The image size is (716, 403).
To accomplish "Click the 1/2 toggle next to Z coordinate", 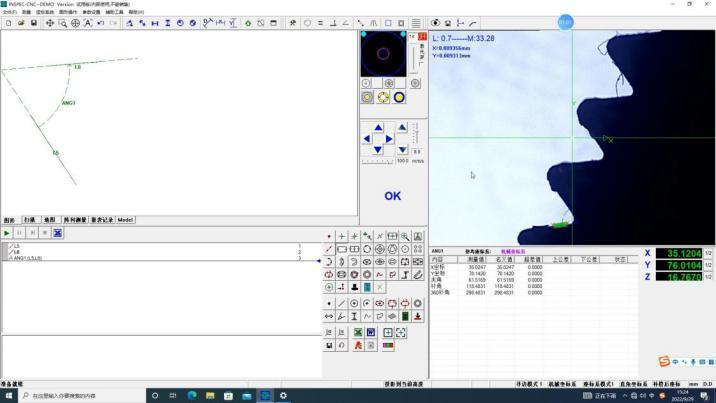I will (708, 277).
